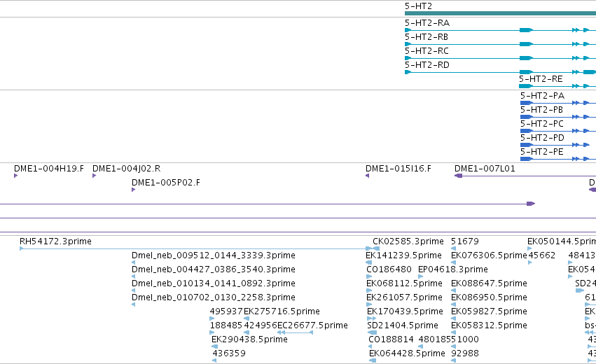Click the CO188814 label
Image resolution: width=596 pixels, height=364 pixels.
pos(391,339)
